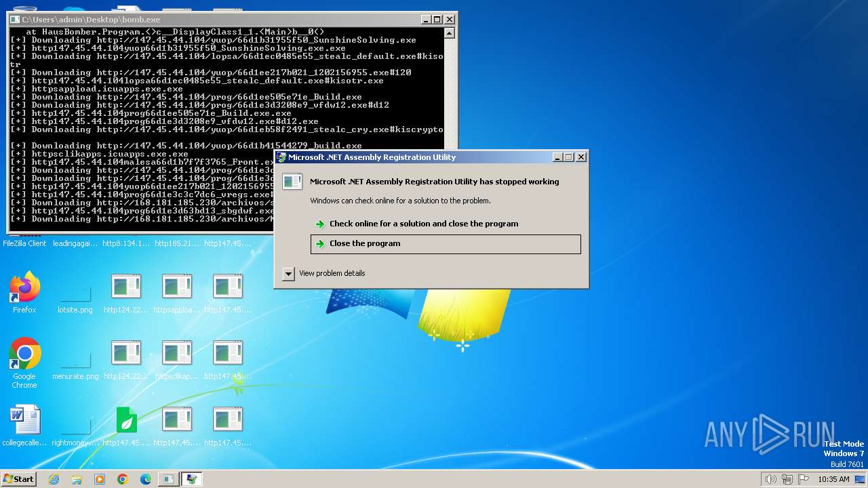
Task: Close the .NET Assembly Registration Utility dialog
Action: (581, 157)
